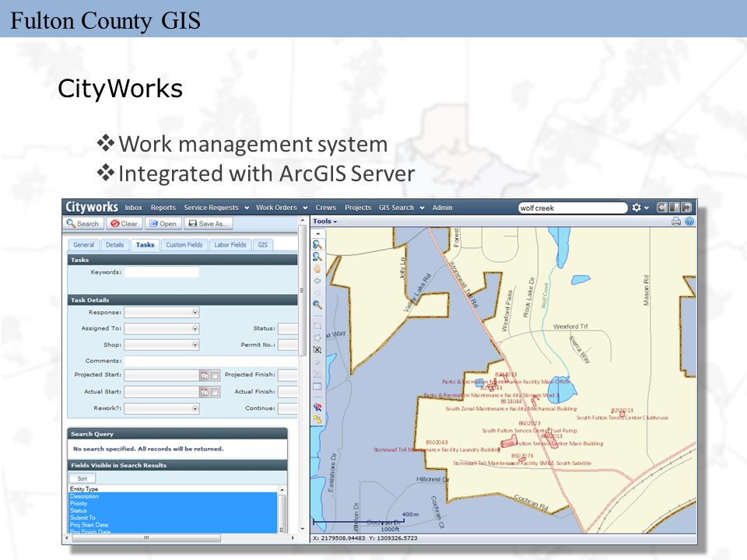Click the Open button
Screen dimensions: 747x560
(163, 223)
